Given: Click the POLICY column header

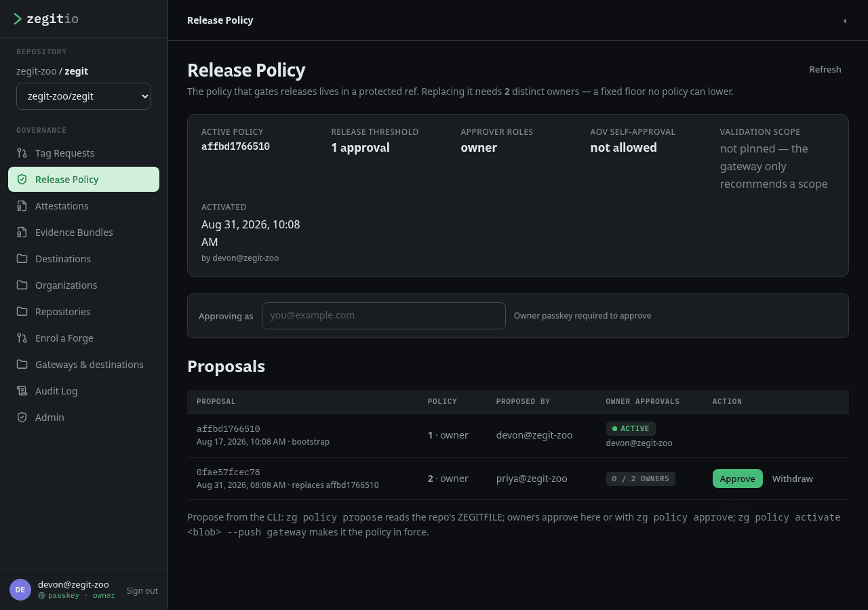Looking at the screenshot, I should pyautogui.click(x=442, y=401).
